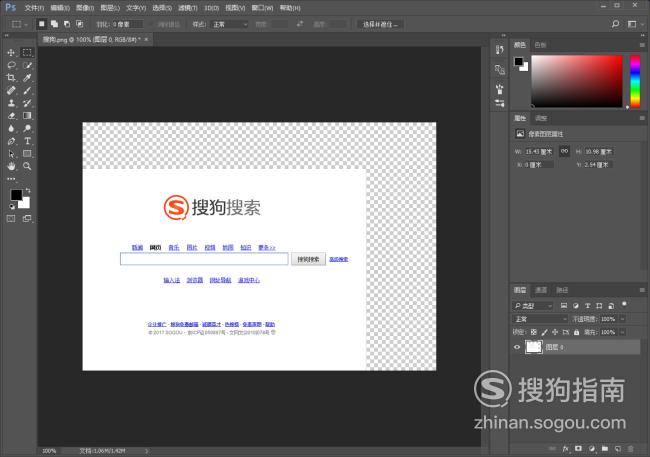Screen dimensions: 650x457
Task: Switch to the 通道 channels tab
Action: [541, 290]
